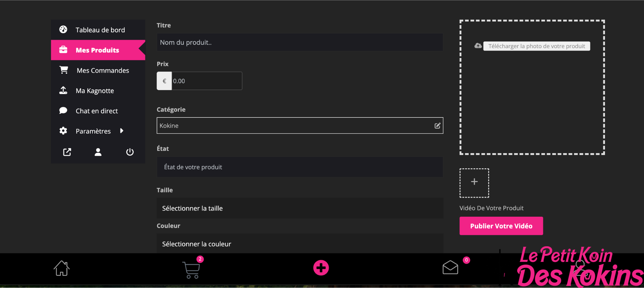Click the home icon in bottom bar
Screen dimensions: 644x288
pyautogui.click(x=61, y=268)
